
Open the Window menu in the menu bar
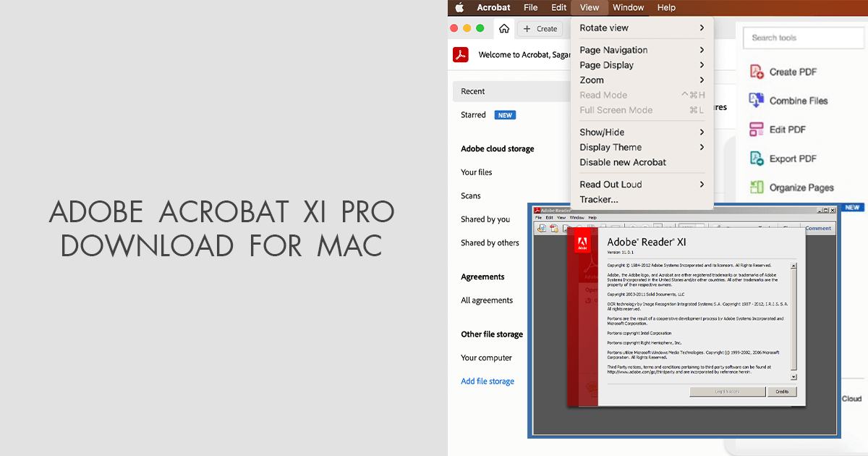(x=628, y=7)
